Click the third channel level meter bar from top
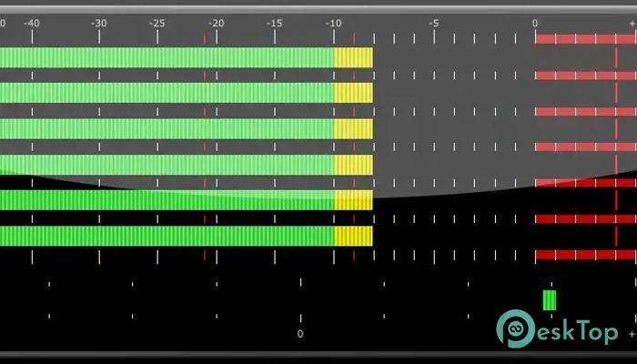Image resolution: width=637 pixels, height=364 pixels. (186, 129)
